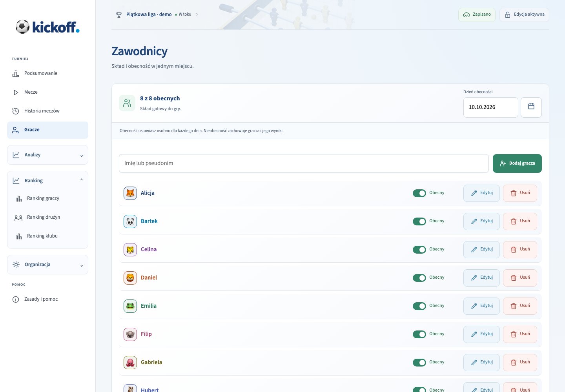Screen dimensions: 565x392
Task: Open the calendar date picker
Action: 531,107
